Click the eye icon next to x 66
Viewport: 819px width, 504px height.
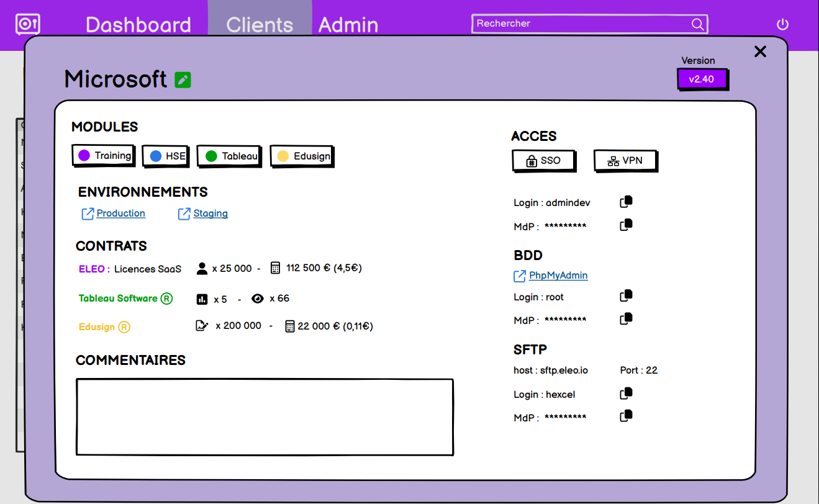click(x=258, y=298)
